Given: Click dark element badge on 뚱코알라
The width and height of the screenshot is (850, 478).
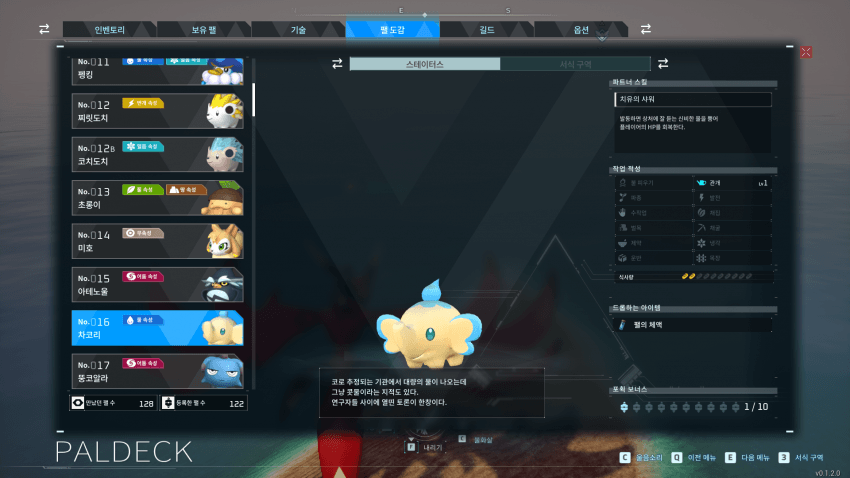Looking at the screenshot, I should point(143,363).
